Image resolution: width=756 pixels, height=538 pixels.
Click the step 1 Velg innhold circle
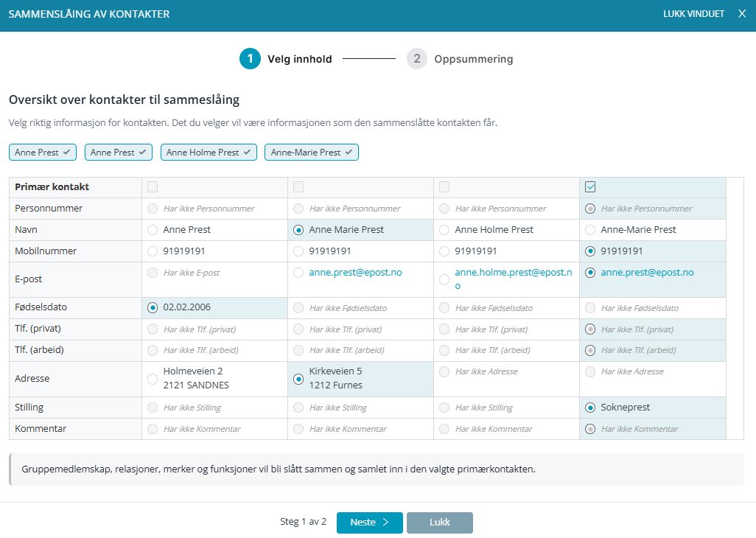250,59
